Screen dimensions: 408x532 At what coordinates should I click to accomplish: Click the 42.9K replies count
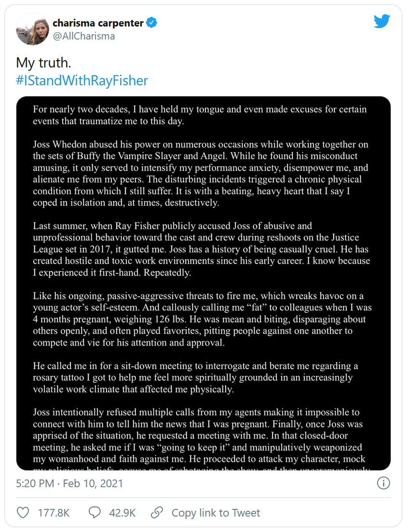point(122,513)
